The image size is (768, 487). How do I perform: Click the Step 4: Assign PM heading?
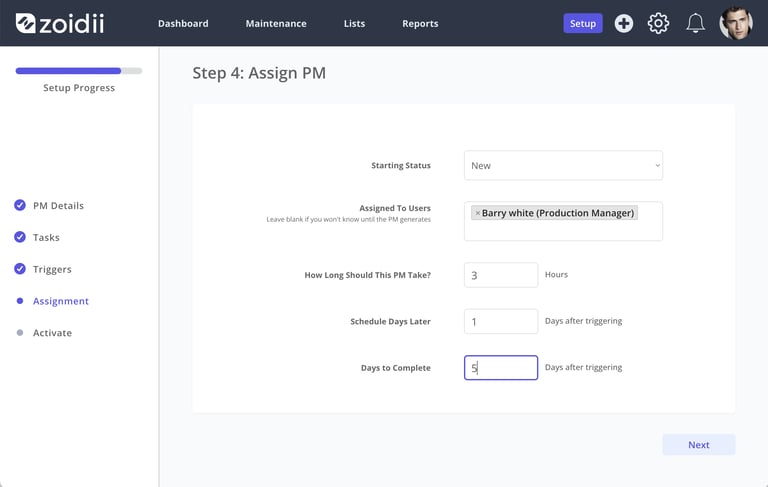[x=259, y=73]
